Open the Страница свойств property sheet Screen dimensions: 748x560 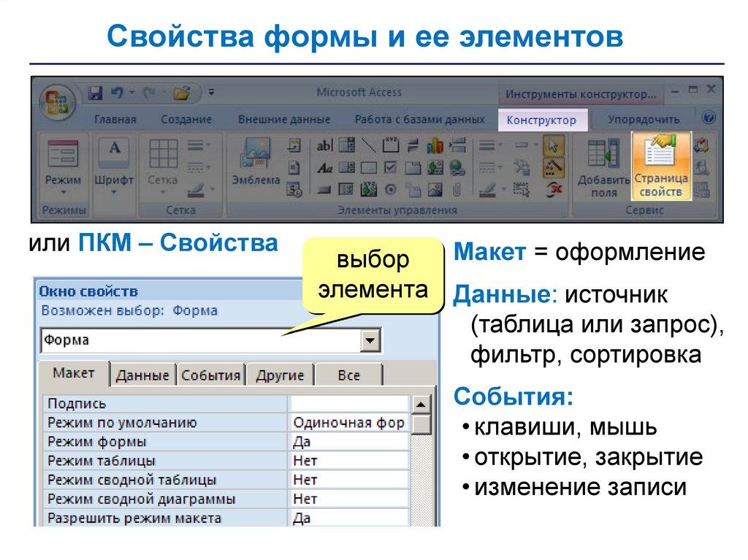[x=661, y=167]
